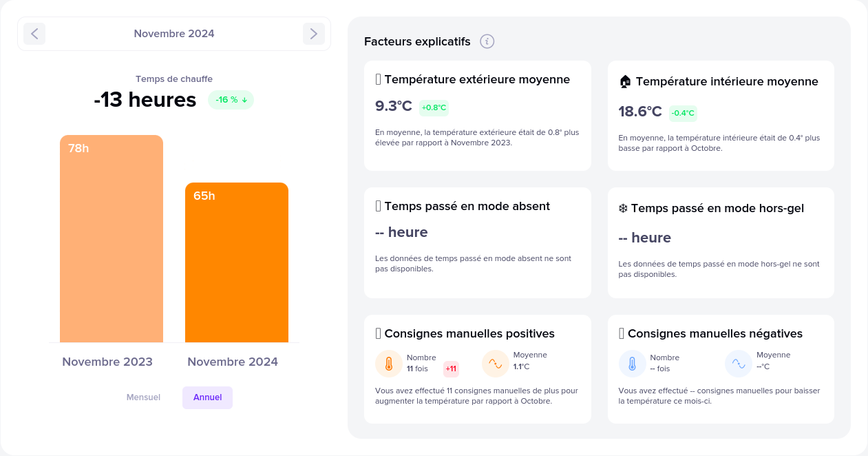Click the blue wave Moyenne icon
868x456 pixels.
click(x=739, y=364)
